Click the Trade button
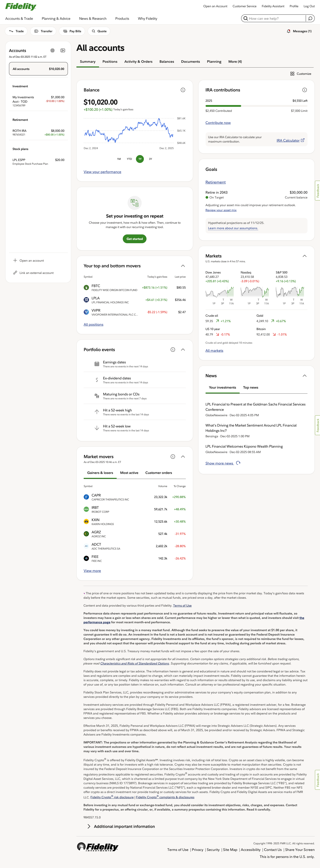 pyautogui.click(x=16, y=31)
